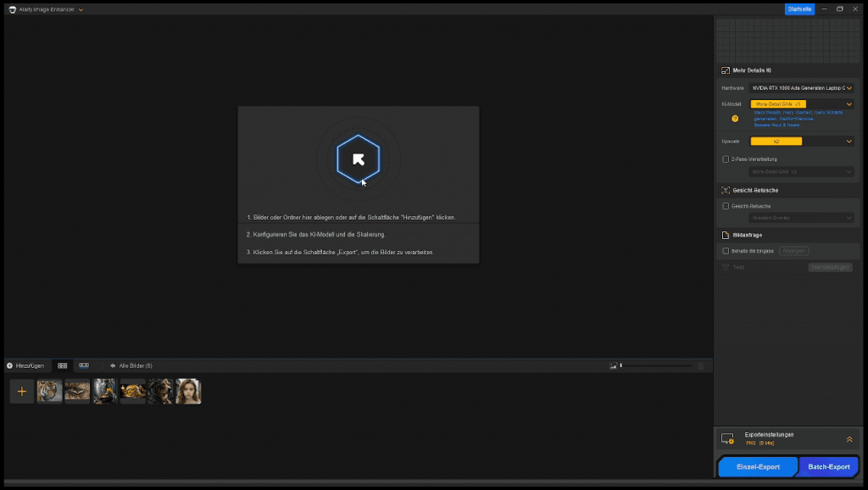Click the yellow plus add-image tile
This screenshot has height=490, width=868.
[22, 392]
